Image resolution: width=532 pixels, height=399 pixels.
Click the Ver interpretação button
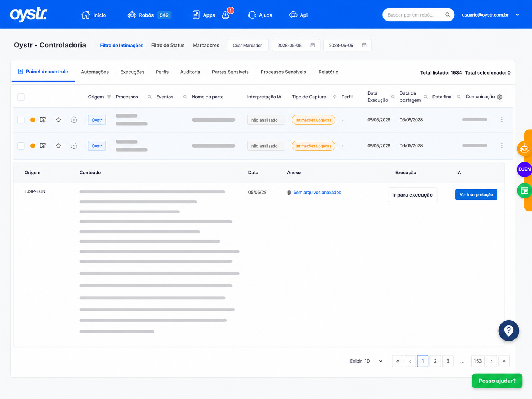point(476,195)
